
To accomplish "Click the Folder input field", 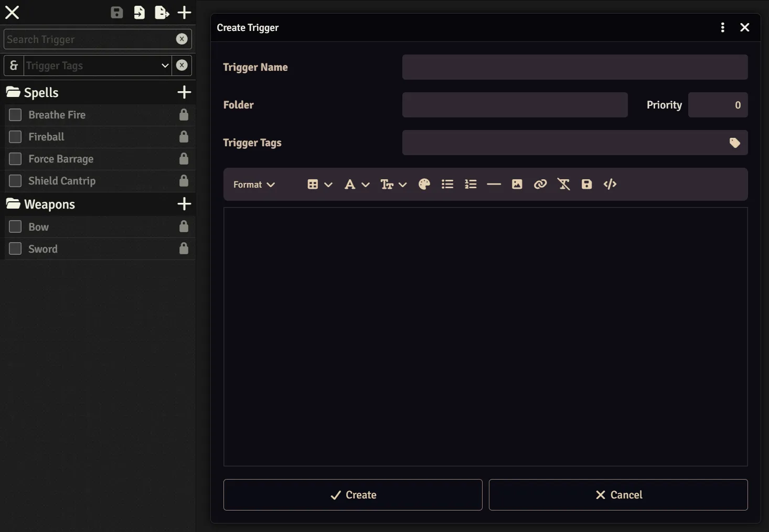I will point(515,105).
